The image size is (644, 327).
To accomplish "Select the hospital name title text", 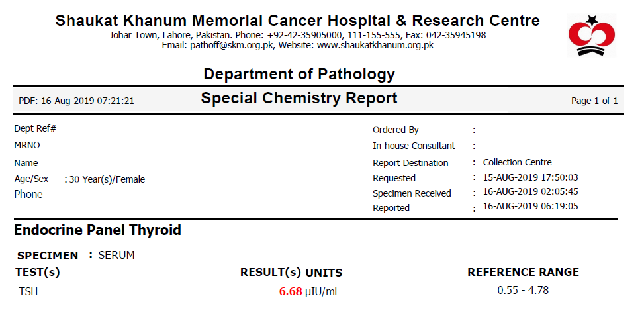I will point(297,21).
